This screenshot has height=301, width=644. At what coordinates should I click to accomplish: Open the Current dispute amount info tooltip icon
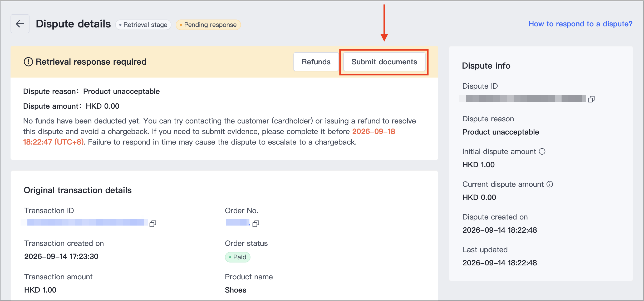(550, 184)
